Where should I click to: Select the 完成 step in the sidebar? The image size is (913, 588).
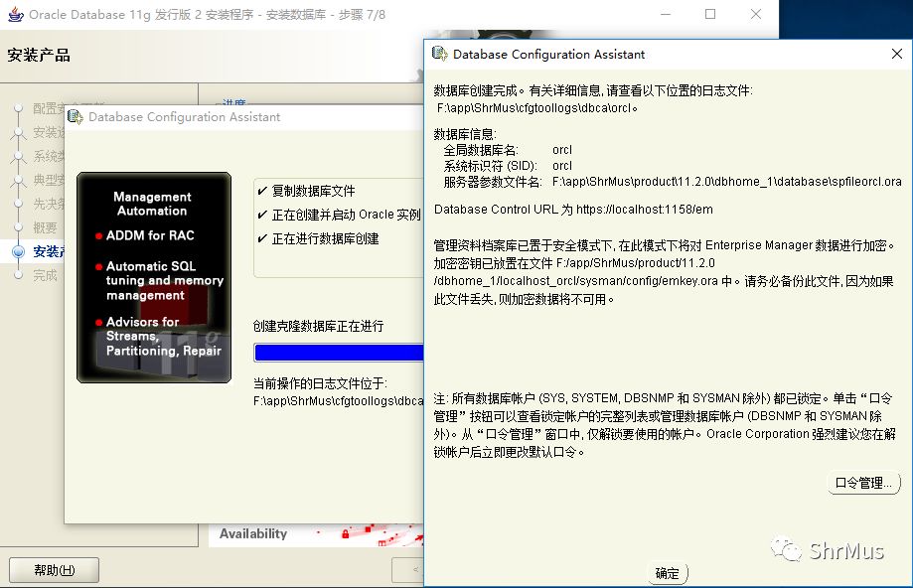click(45, 275)
